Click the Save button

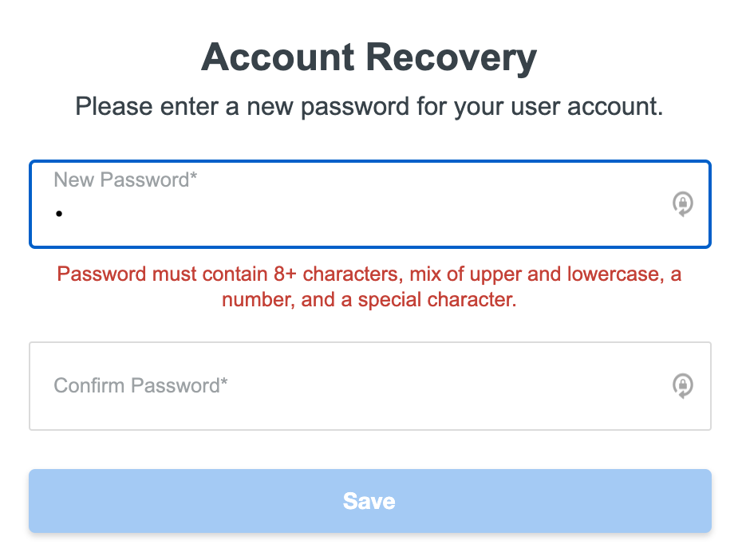click(370, 501)
